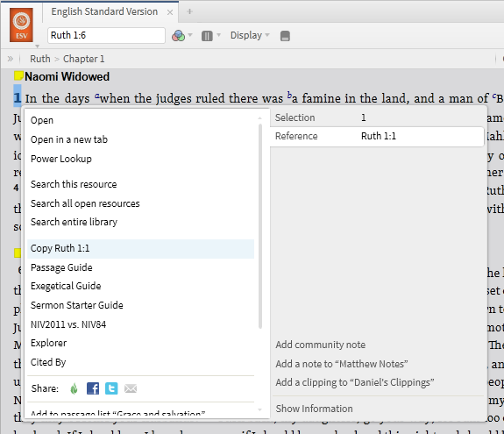
Task: Share via the Twitter icon
Action: click(111, 388)
